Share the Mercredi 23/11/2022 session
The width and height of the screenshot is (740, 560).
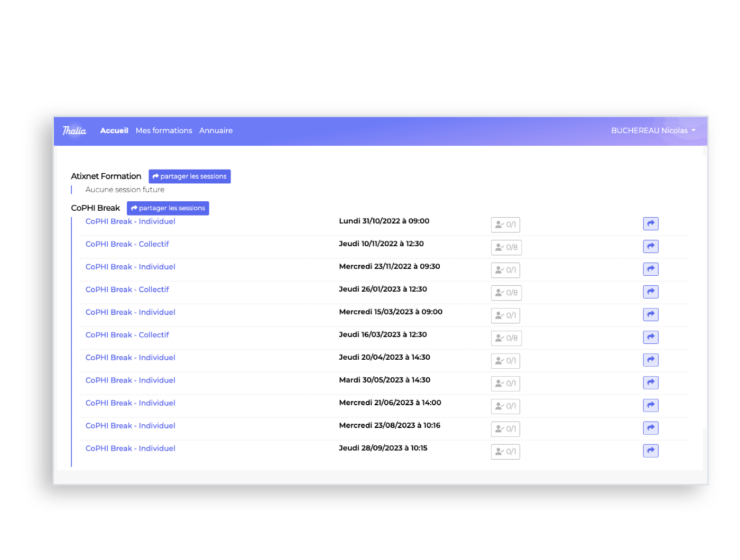(650, 269)
